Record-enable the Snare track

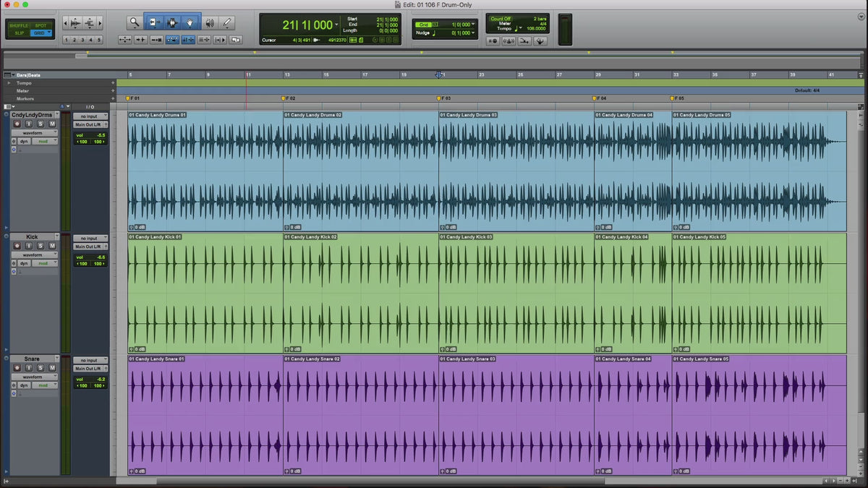[17, 369]
